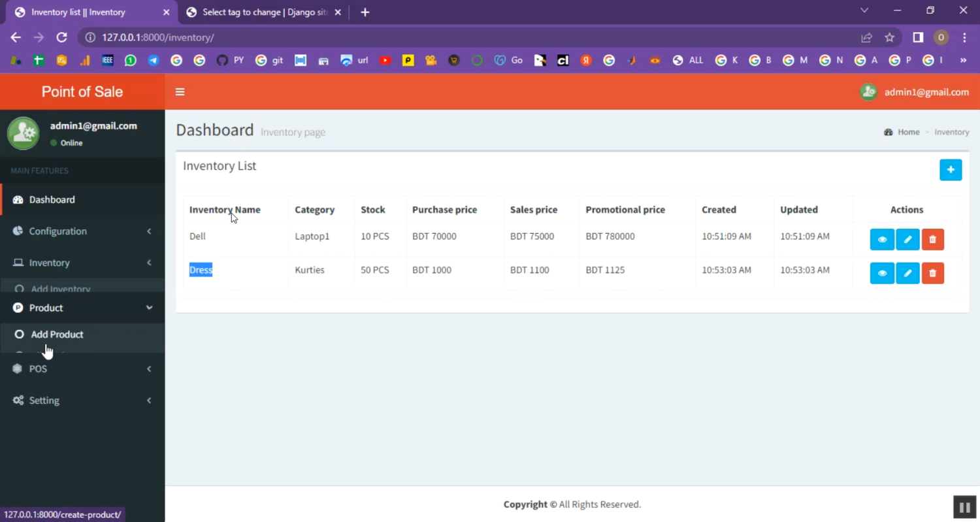Click the Add Product link
This screenshot has height=522, width=980.
(x=57, y=334)
